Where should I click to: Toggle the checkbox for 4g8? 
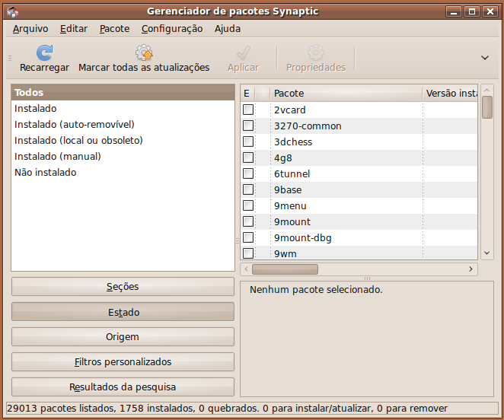(248, 157)
